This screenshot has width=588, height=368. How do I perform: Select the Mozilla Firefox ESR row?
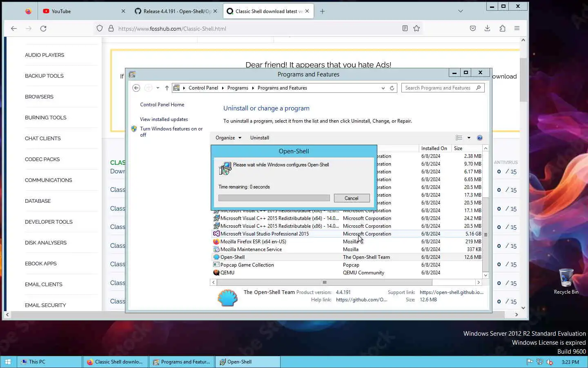click(347, 242)
